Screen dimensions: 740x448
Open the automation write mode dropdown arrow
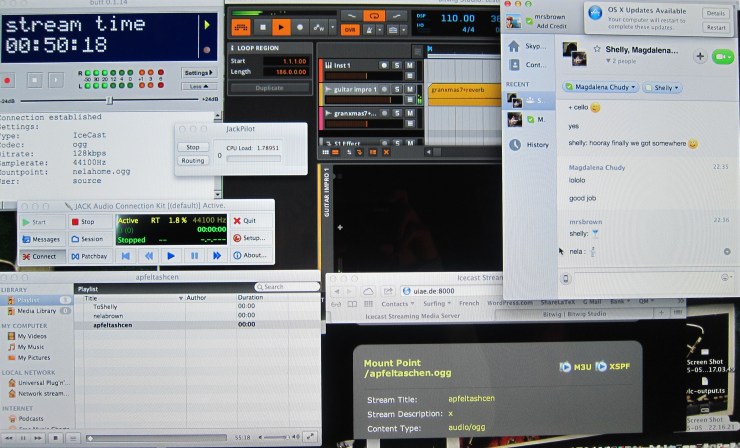333,28
